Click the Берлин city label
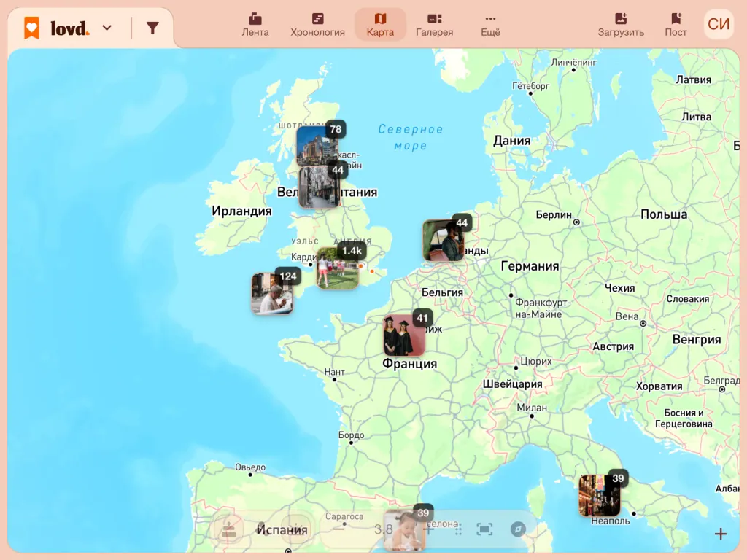 [554, 215]
